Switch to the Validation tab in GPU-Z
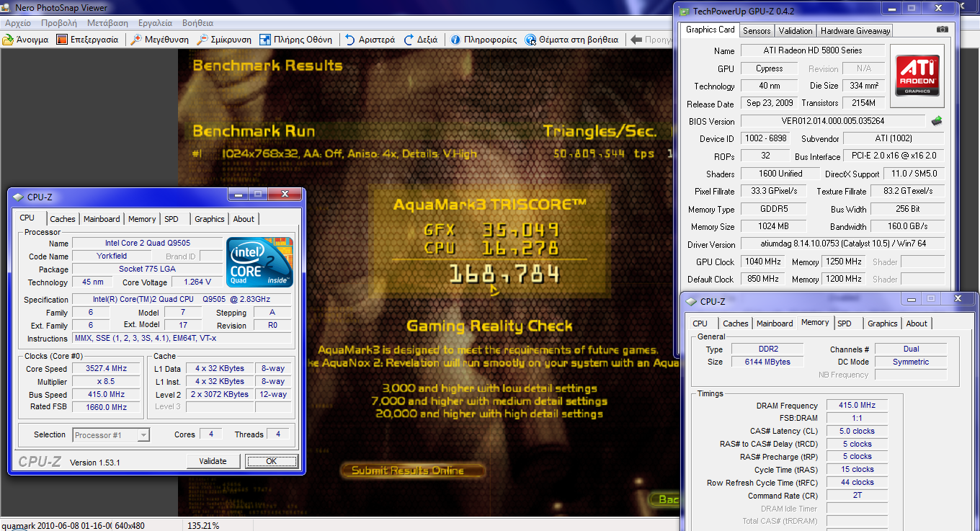The width and height of the screenshot is (980, 531). 796,30
